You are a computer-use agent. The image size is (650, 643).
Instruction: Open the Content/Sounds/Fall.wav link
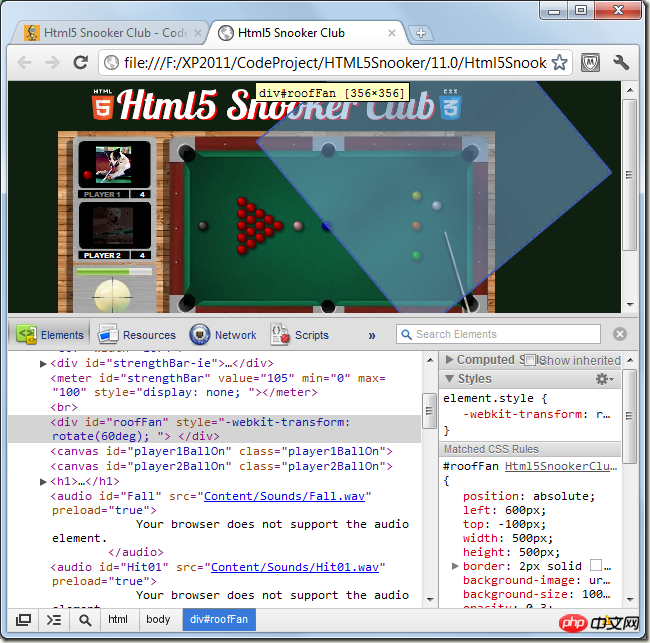click(284, 496)
